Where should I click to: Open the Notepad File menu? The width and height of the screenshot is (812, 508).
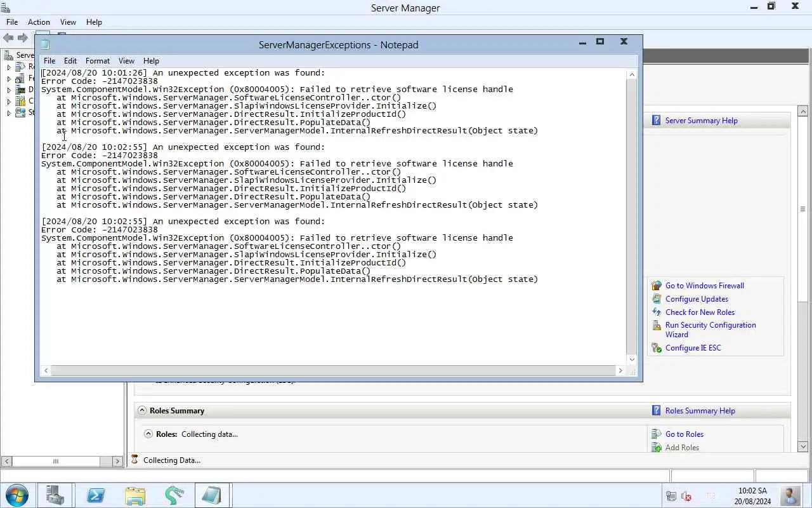click(49, 60)
